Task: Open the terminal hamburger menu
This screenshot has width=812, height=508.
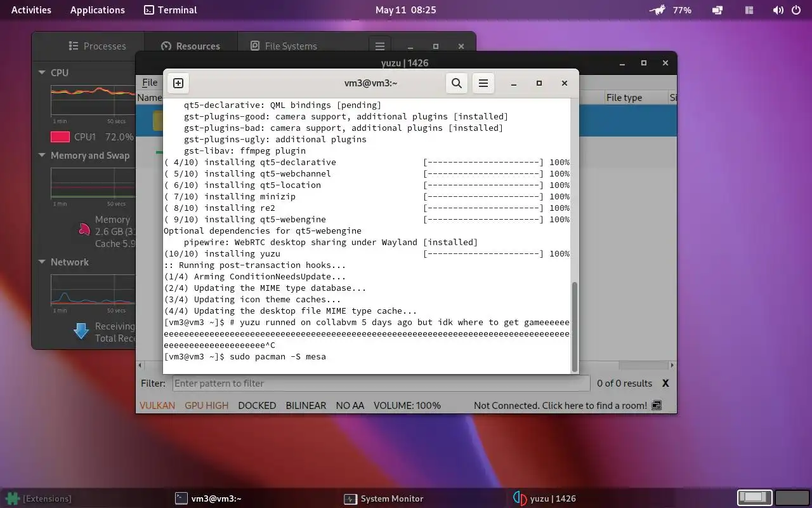Action: tap(483, 83)
